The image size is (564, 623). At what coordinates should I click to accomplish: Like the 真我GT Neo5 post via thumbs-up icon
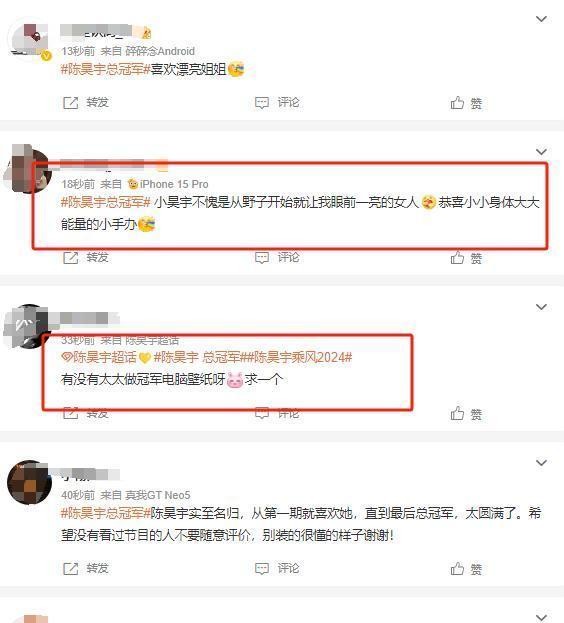pyautogui.click(x=457, y=569)
